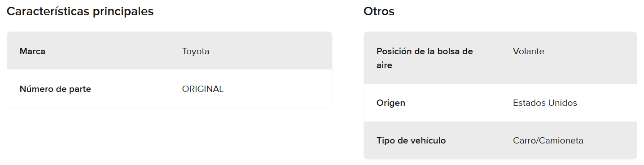This screenshot has width=644, height=165.
Task: Click the Origen table row
Action: pos(500,103)
